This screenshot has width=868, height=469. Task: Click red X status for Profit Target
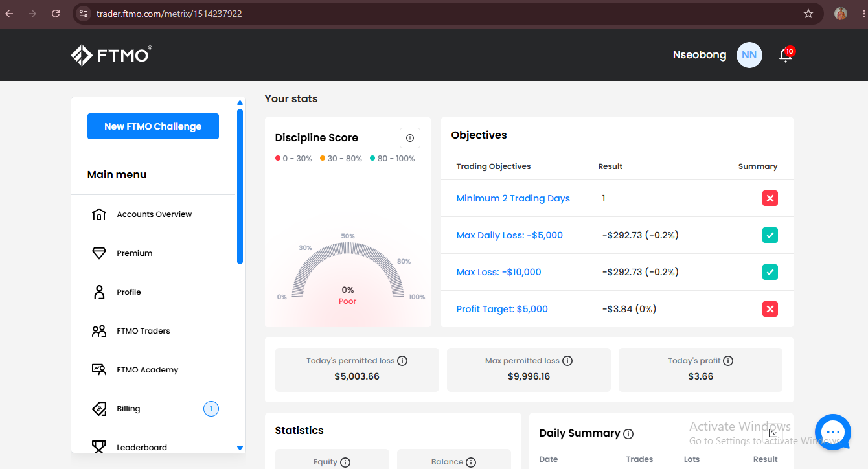(770, 310)
